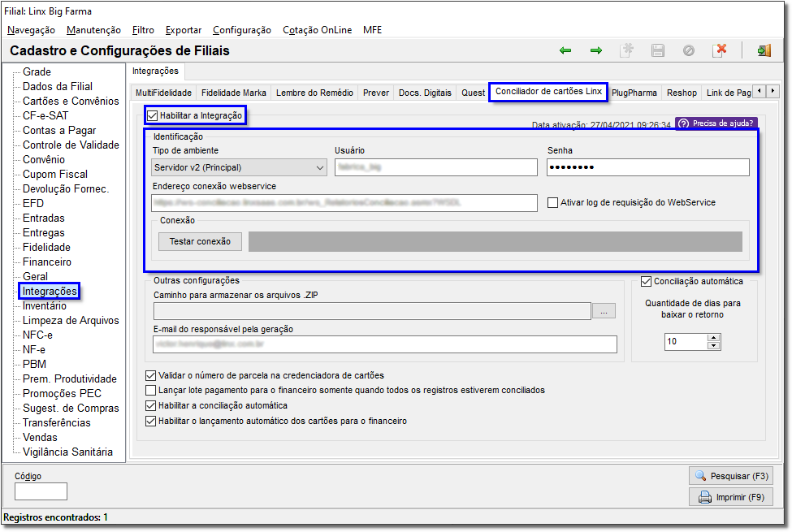
Task: Enable Ativar log de requisição do WebService
Action: click(x=552, y=202)
